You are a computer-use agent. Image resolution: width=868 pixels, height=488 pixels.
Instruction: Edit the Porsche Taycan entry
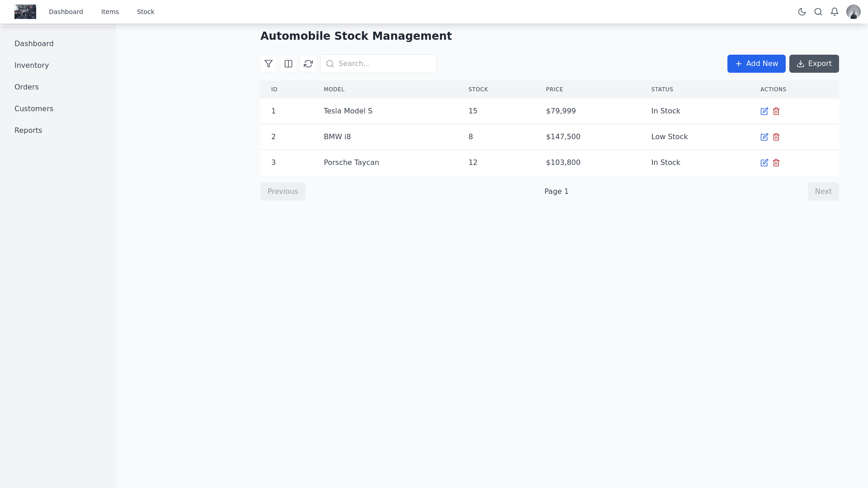tap(764, 163)
